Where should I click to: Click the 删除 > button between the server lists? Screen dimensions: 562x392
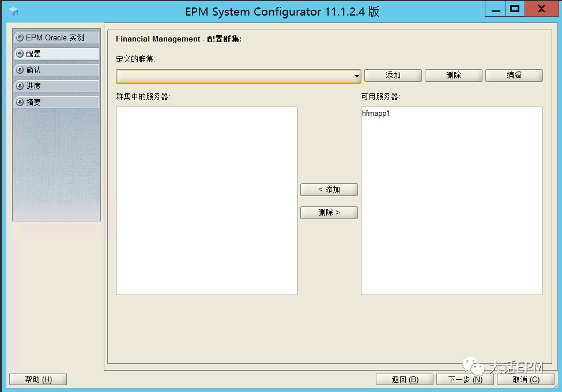click(x=329, y=213)
